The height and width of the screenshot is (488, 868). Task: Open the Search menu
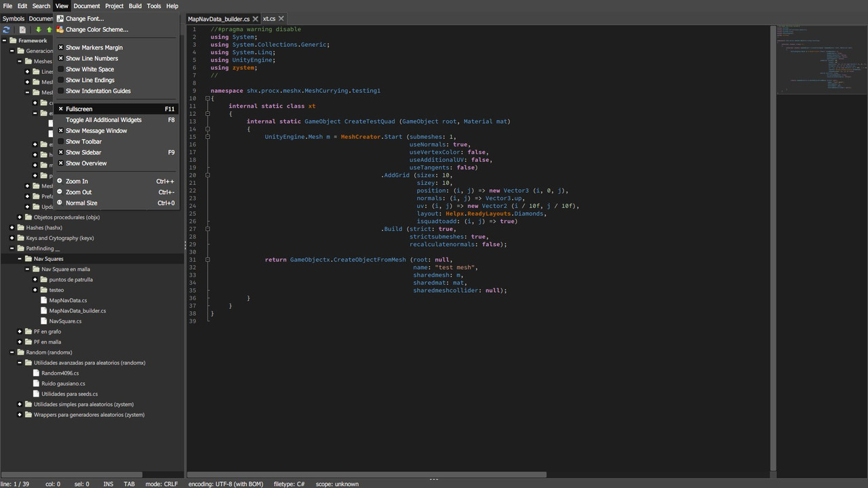click(41, 6)
